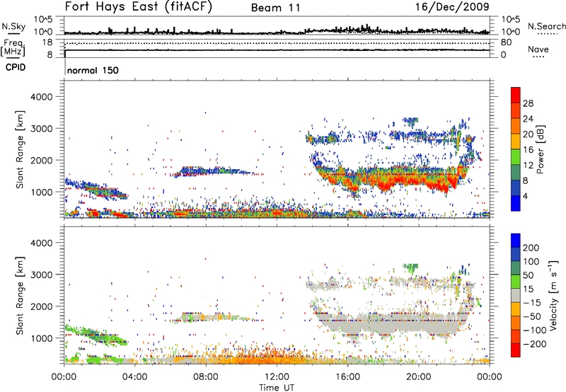The width and height of the screenshot is (566, 392).
Task: Select 'Slant Range [km]' label of velocity panel
Action: tap(21, 296)
